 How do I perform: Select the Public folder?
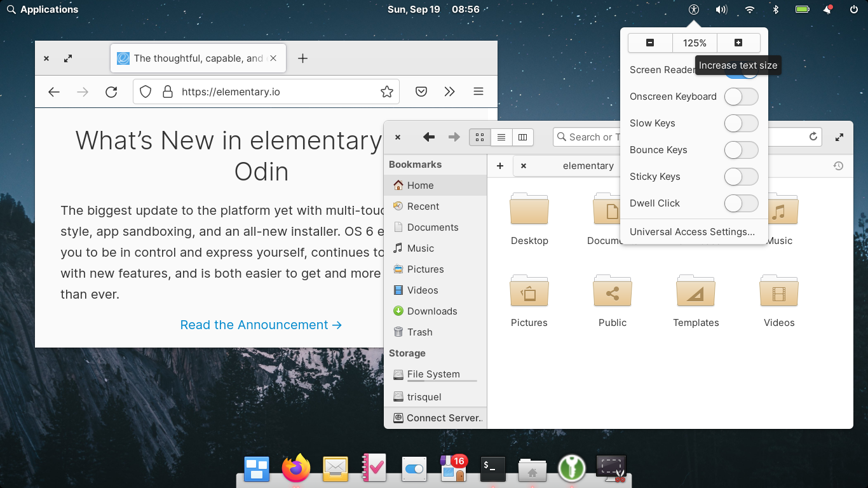point(613,301)
